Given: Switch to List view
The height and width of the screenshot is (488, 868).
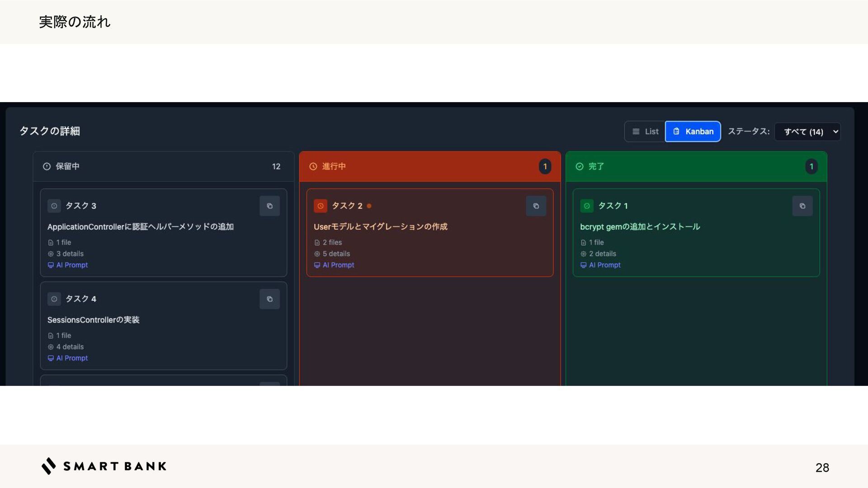Looking at the screenshot, I should point(645,131).
